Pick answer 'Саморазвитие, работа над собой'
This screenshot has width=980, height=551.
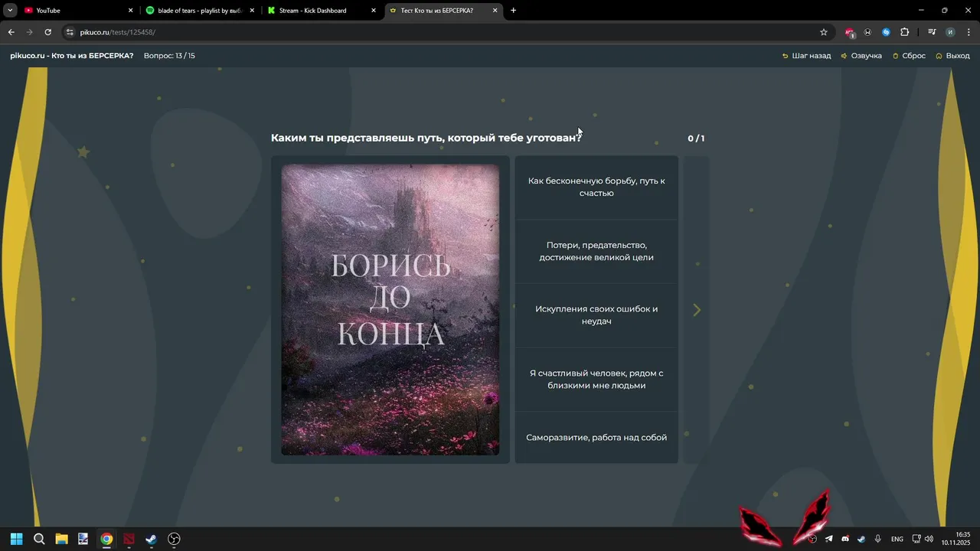coord(596,438)
